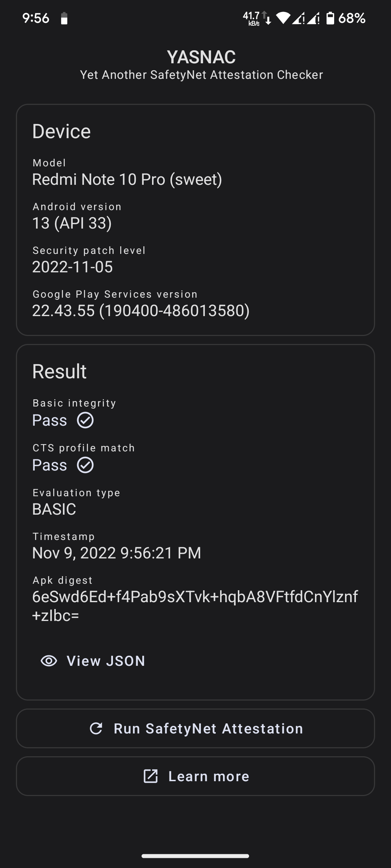Viewport: 391px width, 868px height.
Task: Tap the Wi-Fi icon in status bar
Action: [283, 18]
